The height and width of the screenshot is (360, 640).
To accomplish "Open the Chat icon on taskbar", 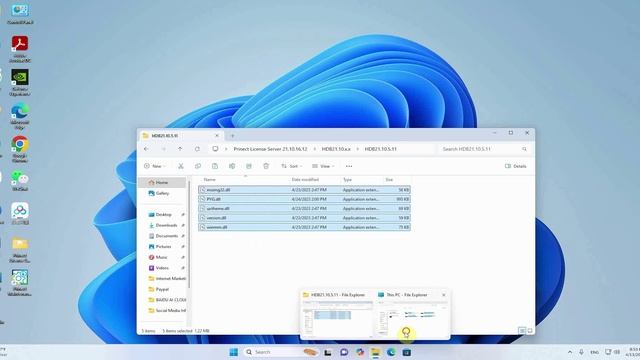I will 344,352.
